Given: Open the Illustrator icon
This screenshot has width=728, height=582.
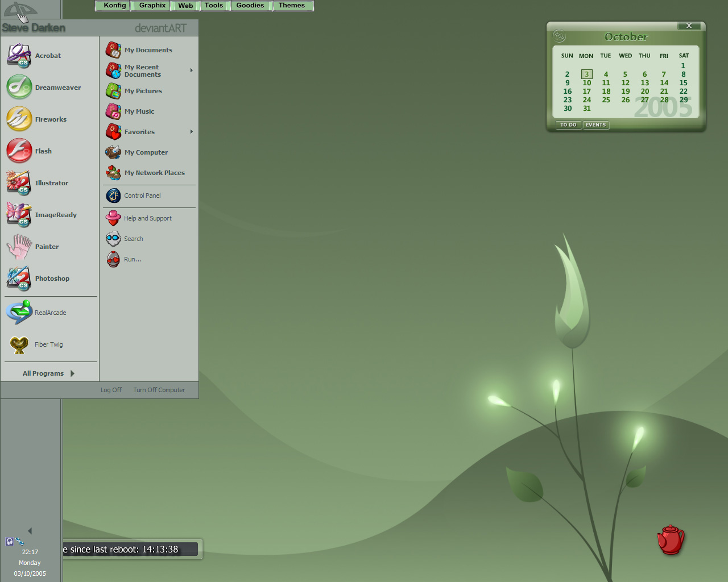Looking at the screenshot, I should tap(19, 183).
